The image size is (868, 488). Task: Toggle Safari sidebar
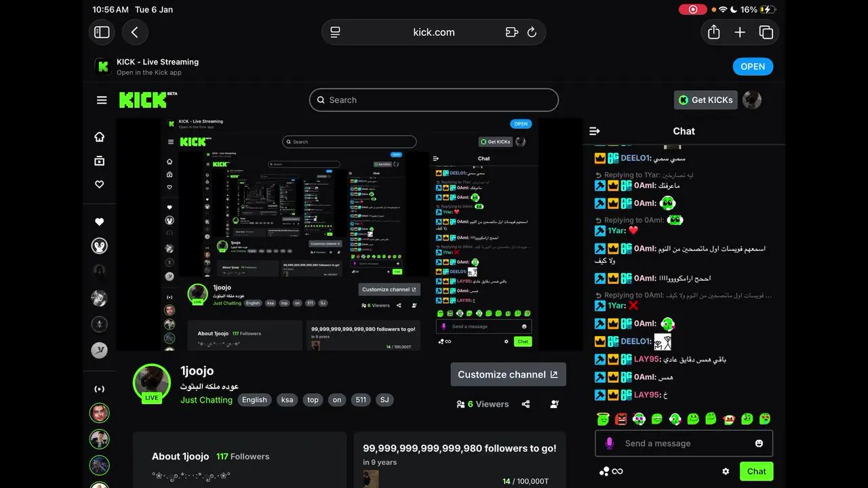point(102,32)
